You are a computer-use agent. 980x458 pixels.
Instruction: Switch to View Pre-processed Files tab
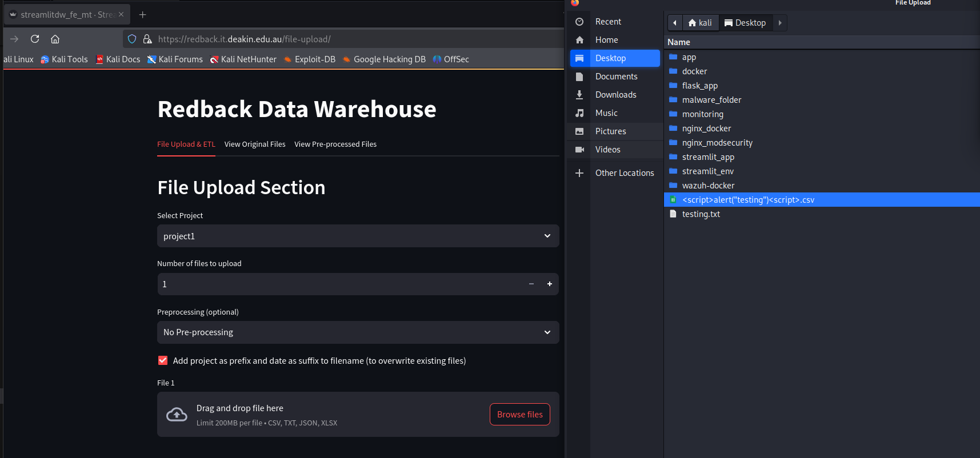pos(335,144)
